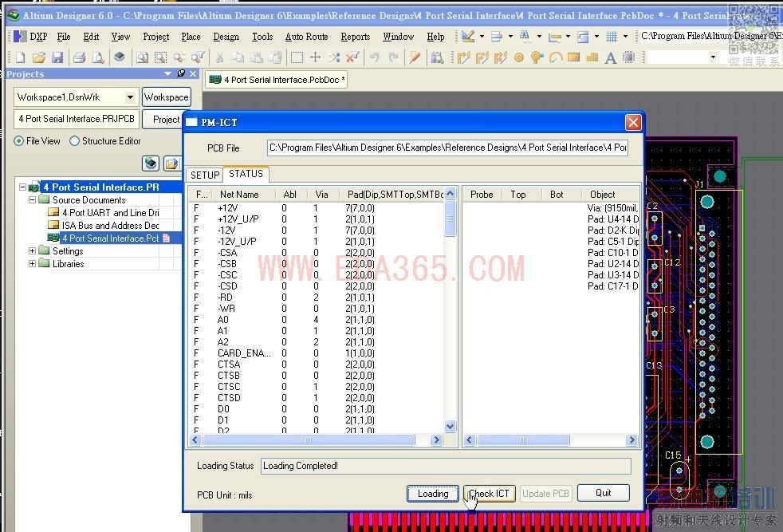
Task: Collapse the Source Documents folder
Action: tap(33, 200)
